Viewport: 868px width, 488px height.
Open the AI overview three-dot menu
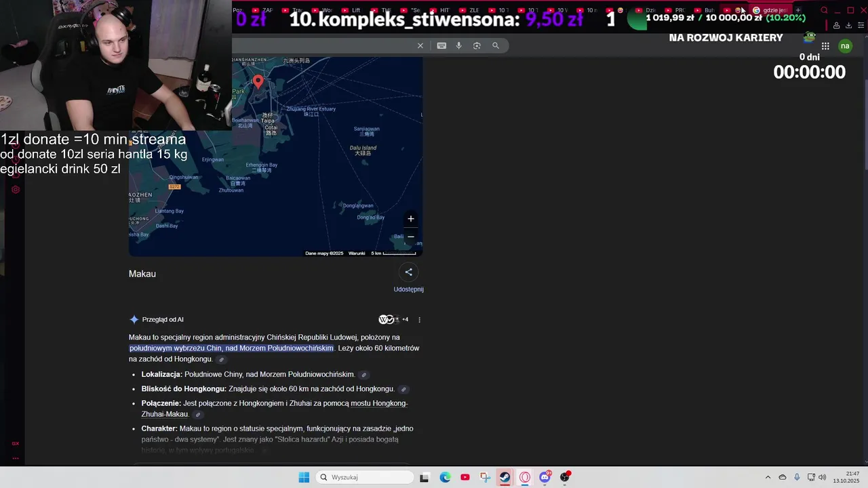(x=419, y=320)
